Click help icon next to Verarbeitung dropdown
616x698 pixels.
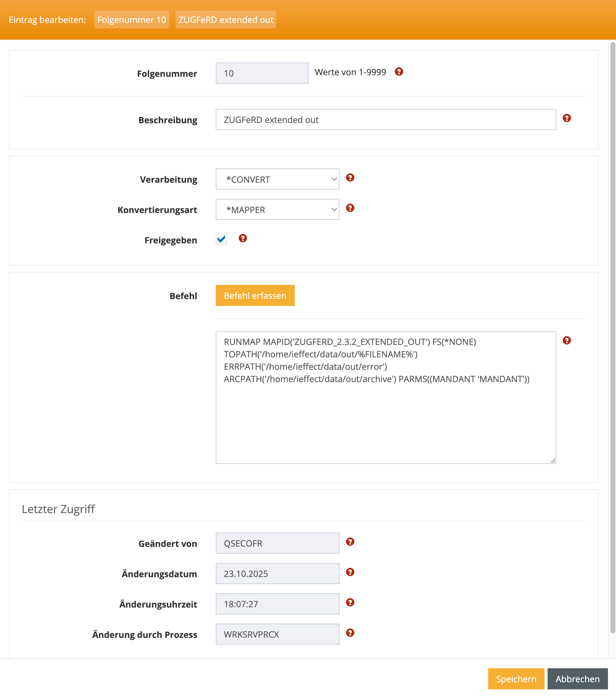(x=350, y=177)
